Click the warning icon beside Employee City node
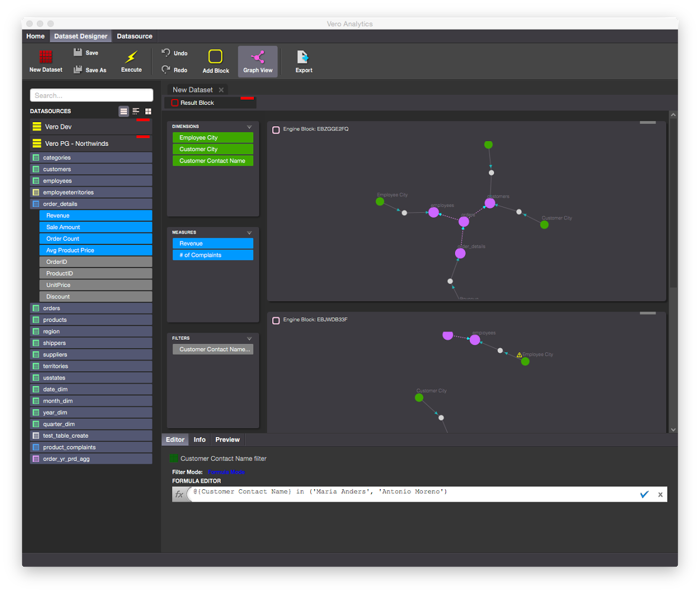The image size is (700, 593). (519, 355)
